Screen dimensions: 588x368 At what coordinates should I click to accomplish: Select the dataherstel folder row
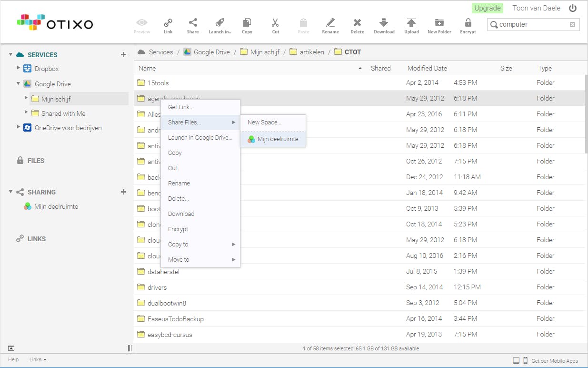(x=359, y=271)
